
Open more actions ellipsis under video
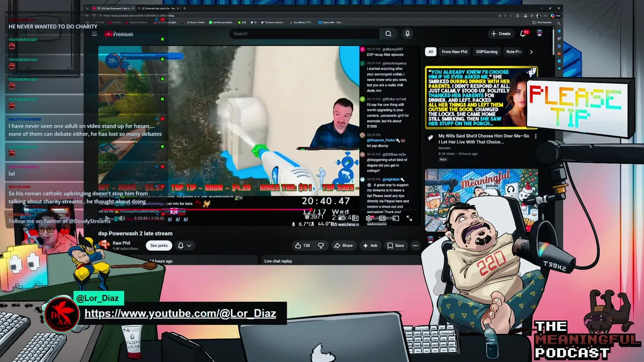click(x=416, y=245)
